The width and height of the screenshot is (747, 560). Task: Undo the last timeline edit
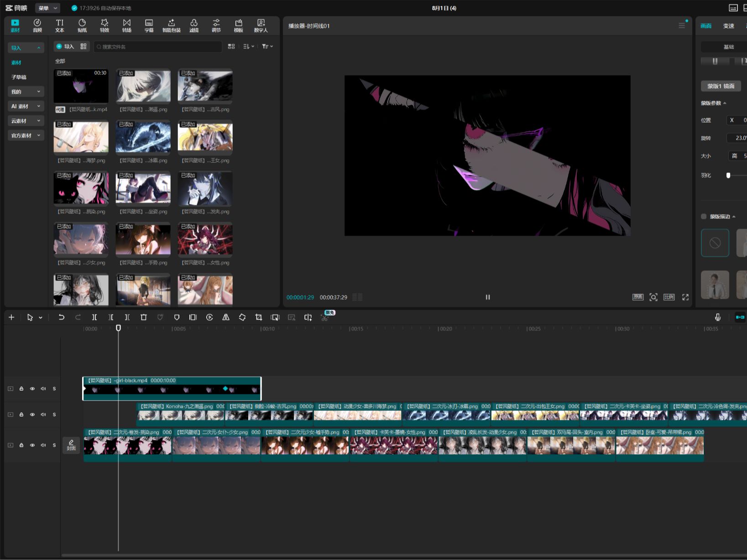point(62,317)
